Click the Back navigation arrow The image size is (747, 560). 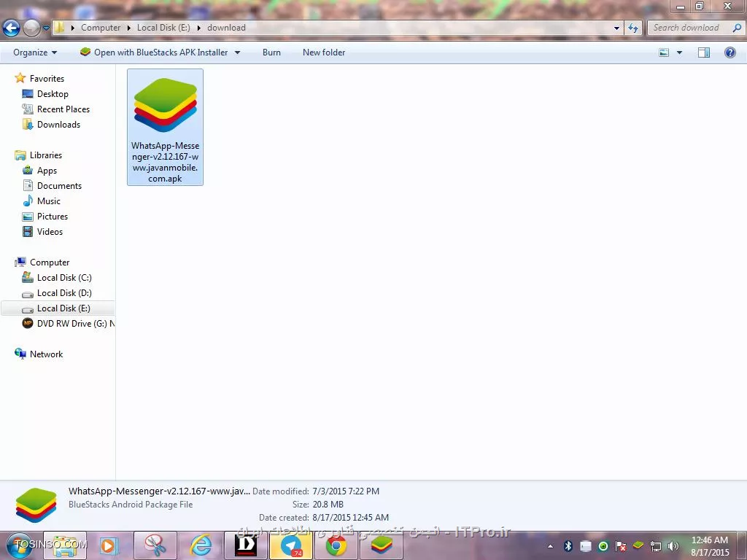click(x=11, y=28)
